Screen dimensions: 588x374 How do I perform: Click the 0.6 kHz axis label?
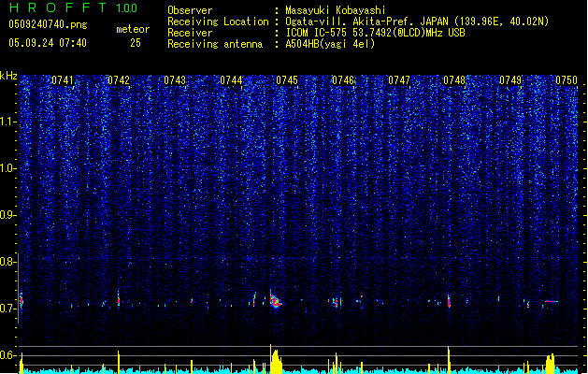[x=7, y=355]
